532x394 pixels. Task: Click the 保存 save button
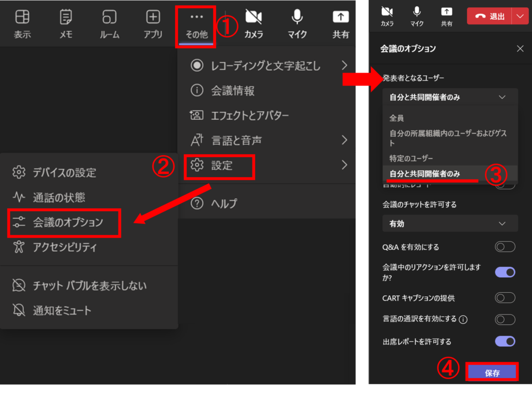(x=491, y=372)
